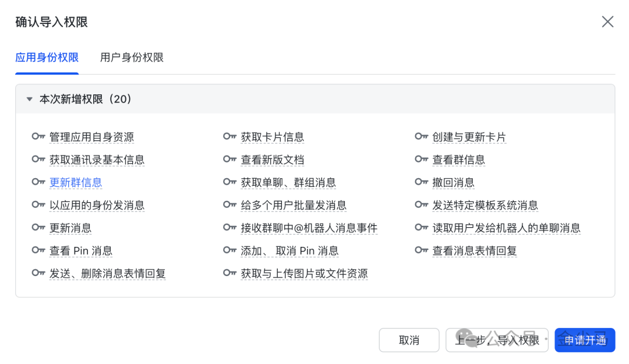
Task: Click key icon beside 查看 Pin 消息
Action: pyautogui.click(x=38, y=250)
